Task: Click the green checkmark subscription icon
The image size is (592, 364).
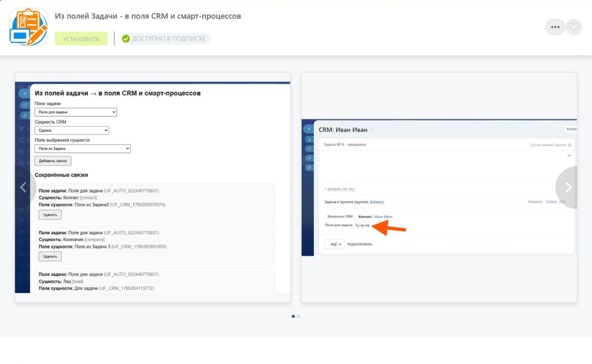Action: coord(126,39)
